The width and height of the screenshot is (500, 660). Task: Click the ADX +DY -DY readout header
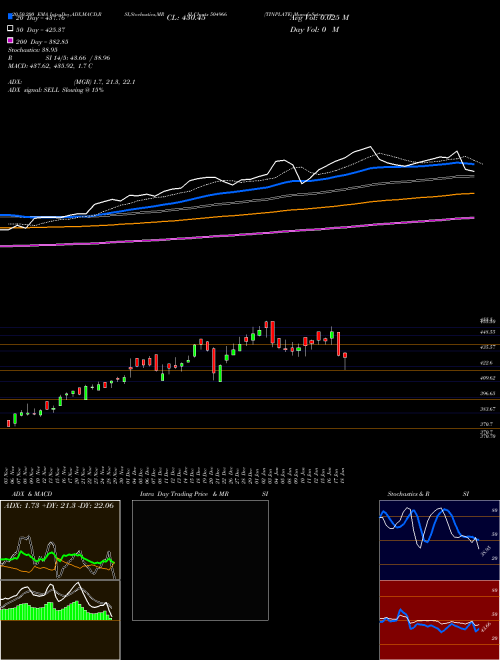point(59,505)
